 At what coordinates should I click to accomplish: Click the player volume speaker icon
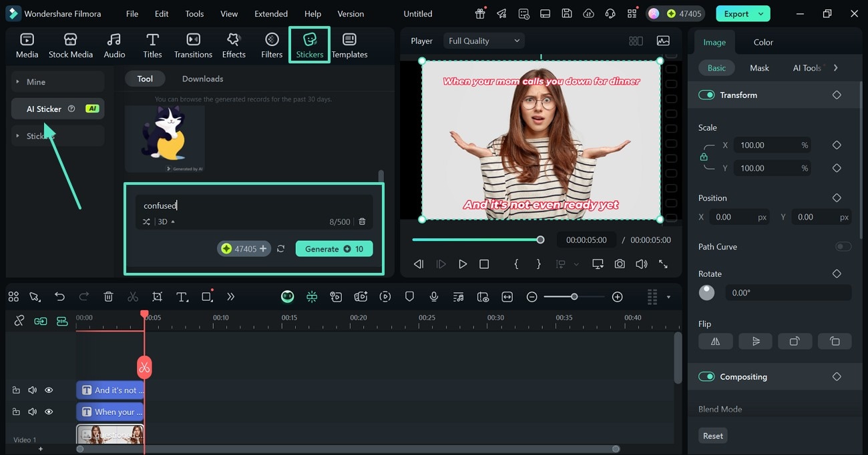click(641, 264)
